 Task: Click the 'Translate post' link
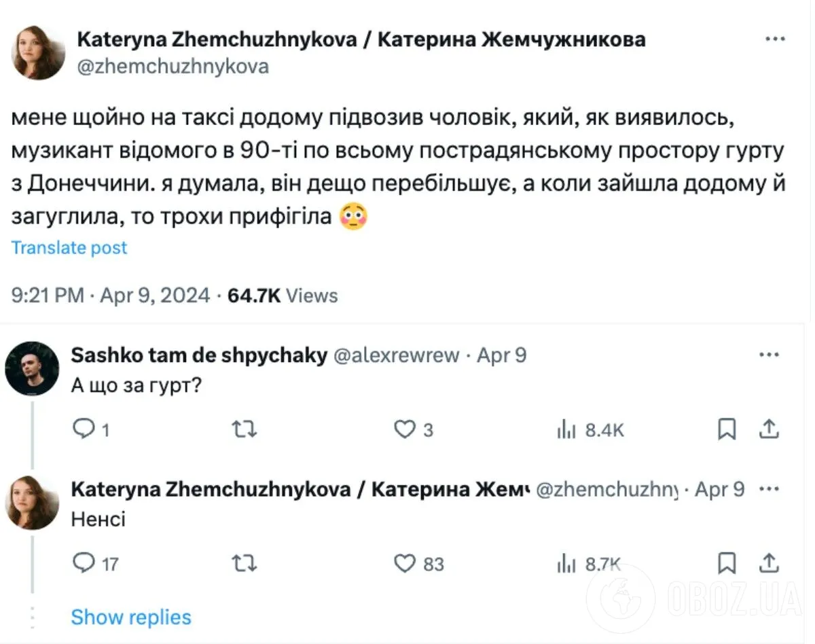point(69,247)
